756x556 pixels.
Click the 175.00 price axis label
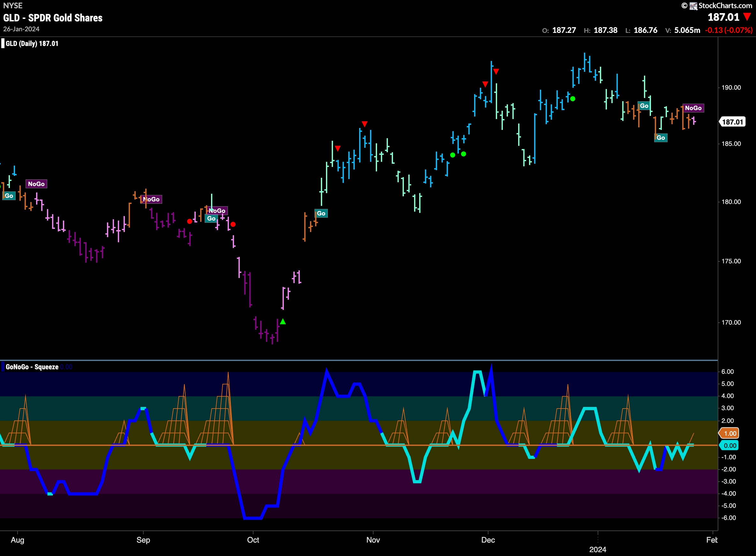click(731, 261)
